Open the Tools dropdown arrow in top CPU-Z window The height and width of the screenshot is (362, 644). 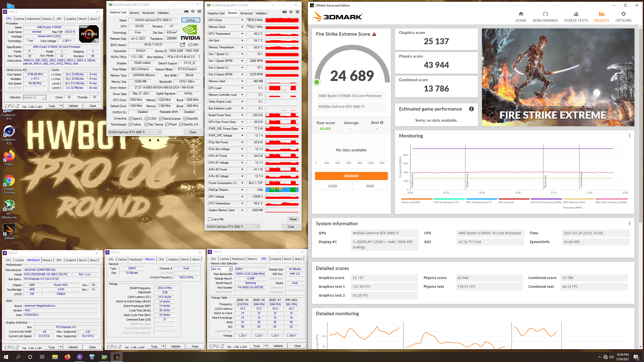click(61, 106)
